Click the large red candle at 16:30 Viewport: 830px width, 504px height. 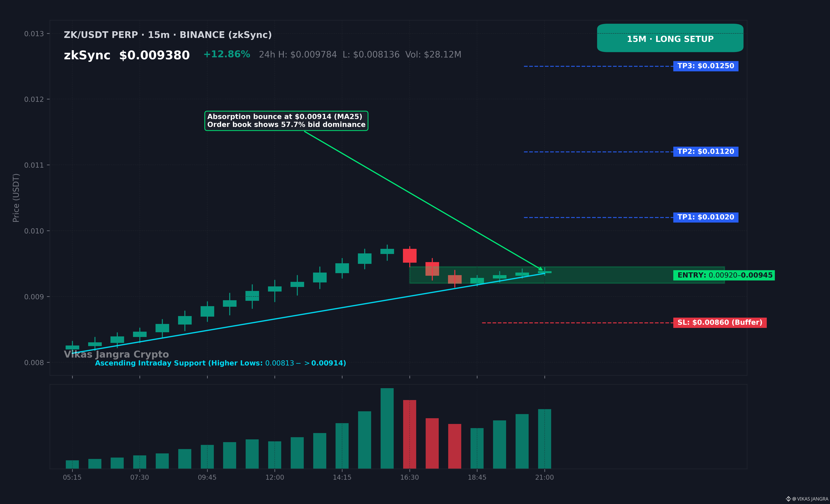click(x=410, y=256)
